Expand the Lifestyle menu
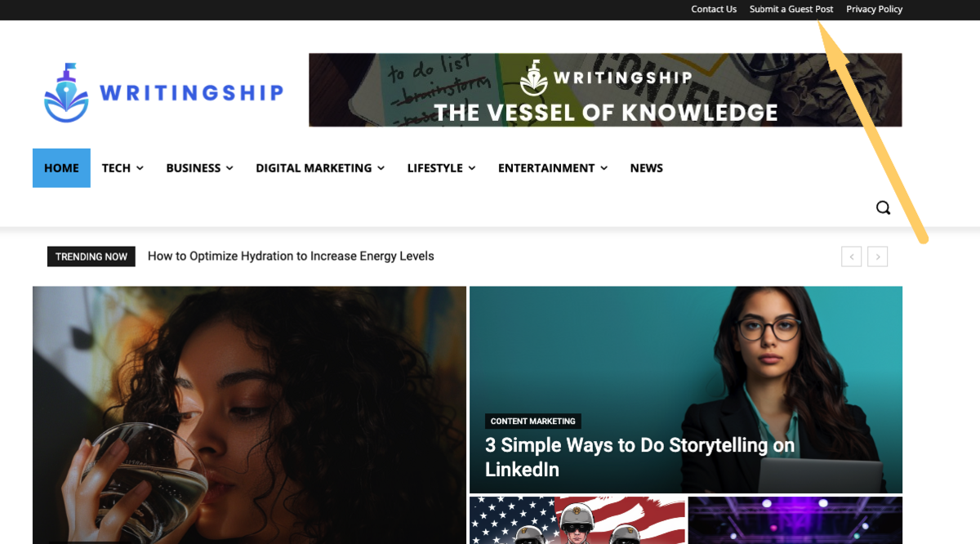The image size is (980, 544). click(x=441, y=168)
